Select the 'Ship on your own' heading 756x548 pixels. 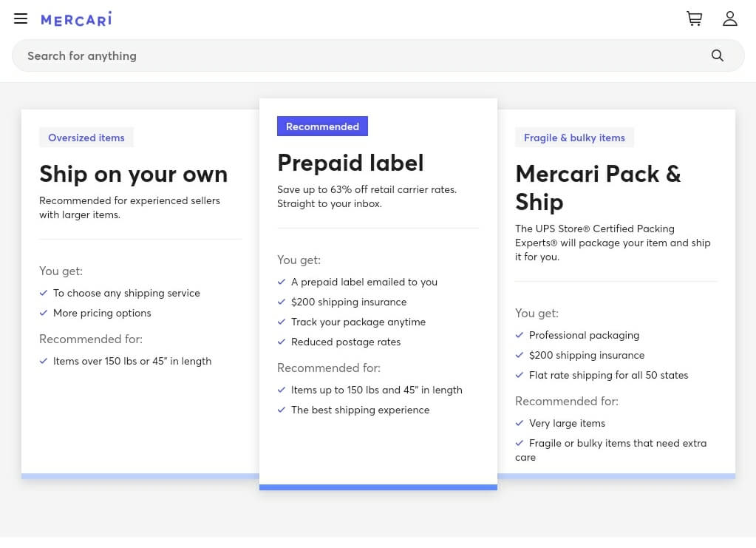click(134, 174)
